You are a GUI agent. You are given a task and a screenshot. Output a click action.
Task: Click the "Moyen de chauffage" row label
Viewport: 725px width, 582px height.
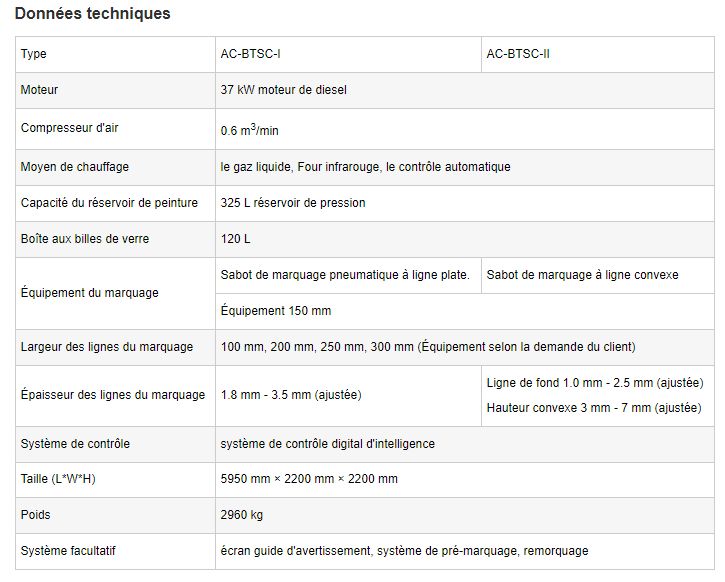75,167
